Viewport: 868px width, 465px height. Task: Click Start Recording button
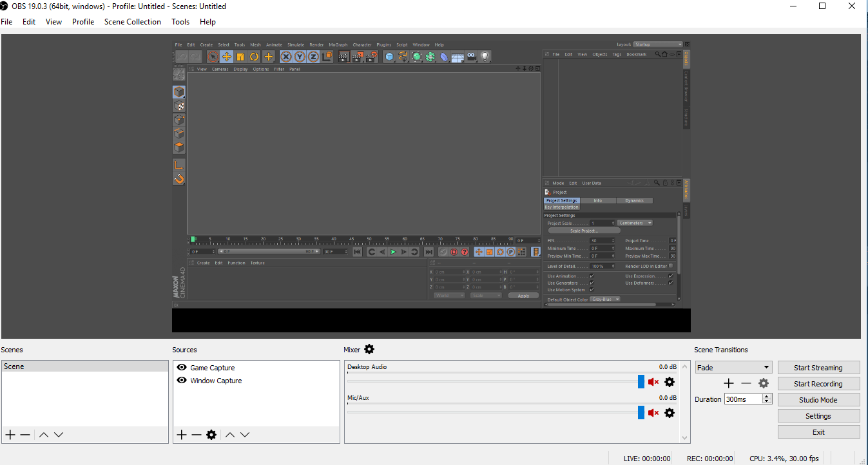coord(818,384)
